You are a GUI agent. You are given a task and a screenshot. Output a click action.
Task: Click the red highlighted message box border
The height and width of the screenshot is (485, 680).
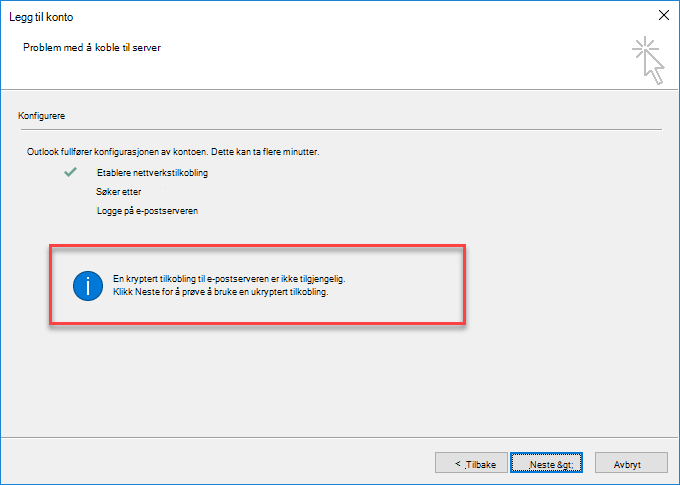(258, 246)
